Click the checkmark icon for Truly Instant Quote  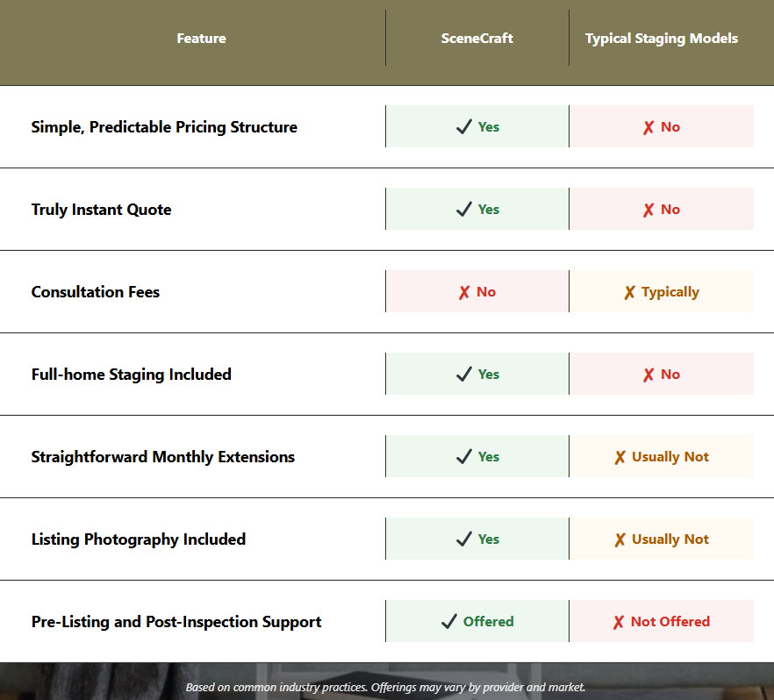tap(464, 210)
